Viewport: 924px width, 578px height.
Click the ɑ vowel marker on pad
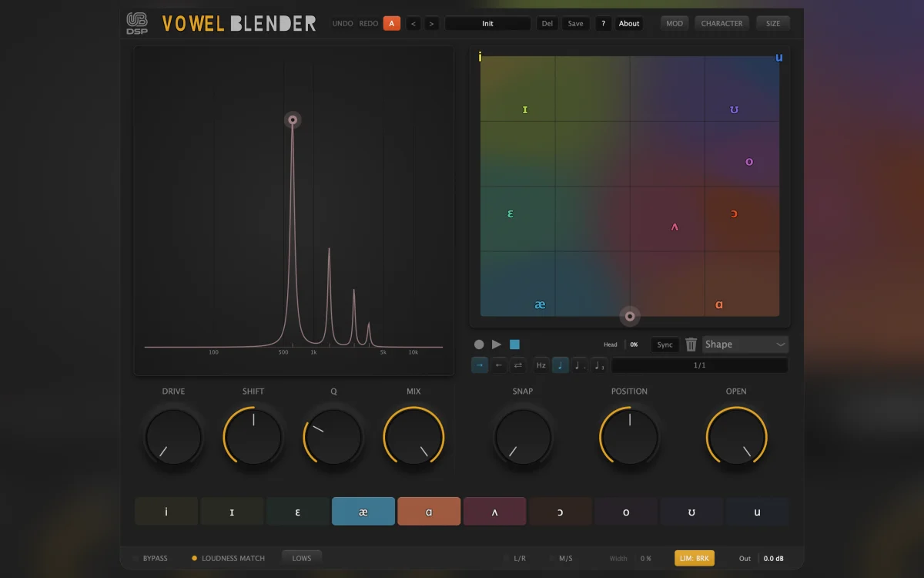point(719,304)
